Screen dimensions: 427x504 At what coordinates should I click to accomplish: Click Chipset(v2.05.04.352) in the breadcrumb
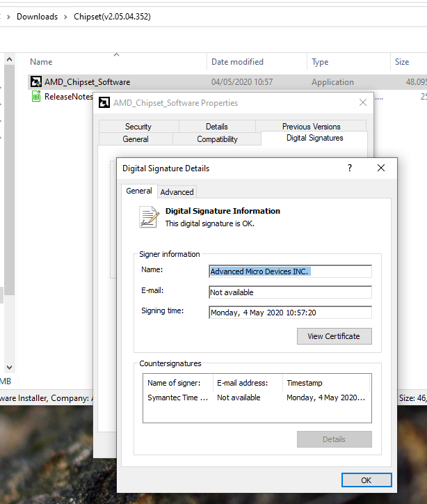click(112, 17)
